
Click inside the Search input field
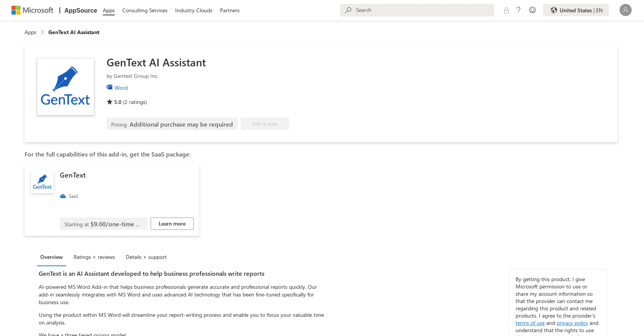(417, 10)
